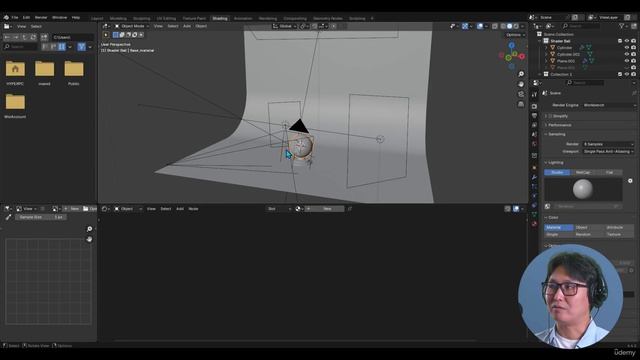Image resolution: width=640 pixels, height=360 pixels.
Task: Expand the Cylinder.002 object in outliner
Action: 546,54
